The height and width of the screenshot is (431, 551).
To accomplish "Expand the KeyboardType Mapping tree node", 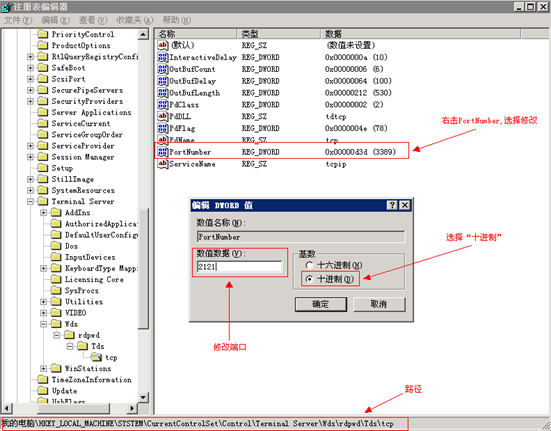I will pyautogui.click(x=44, y=268).
